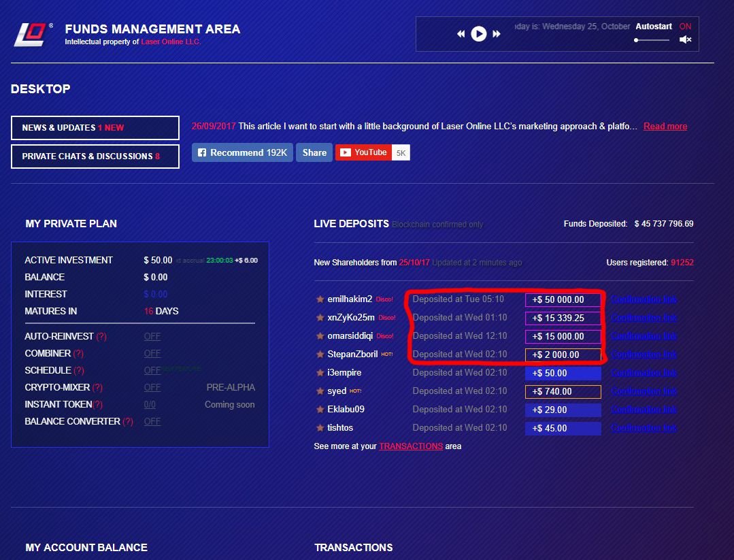Open Balance Converter help question mark
The width and height of the screenshot is (734, 560).
[128, 421]
